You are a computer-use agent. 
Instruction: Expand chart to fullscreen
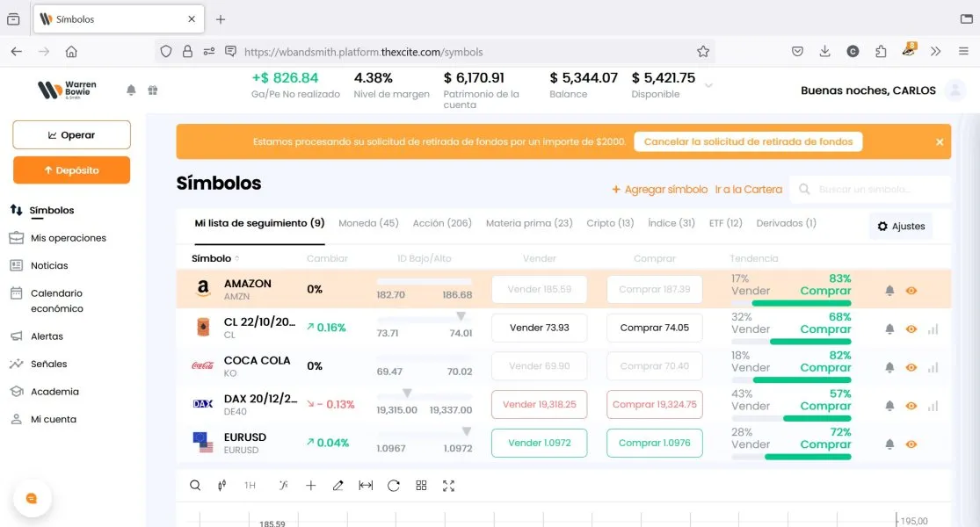(449, 485)
